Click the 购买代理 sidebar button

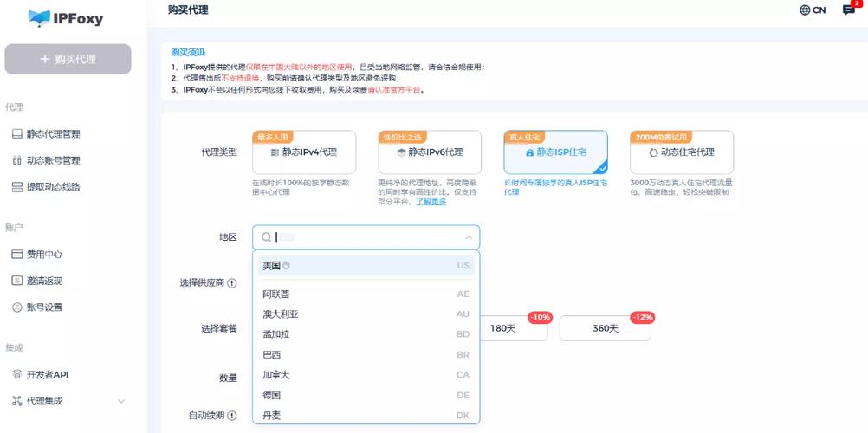pyautogui.click(x=68, y=59)
